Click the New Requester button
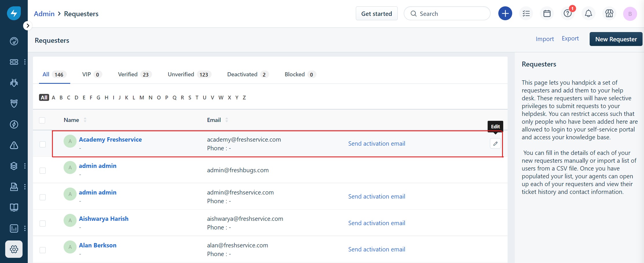 click(616, 39)
